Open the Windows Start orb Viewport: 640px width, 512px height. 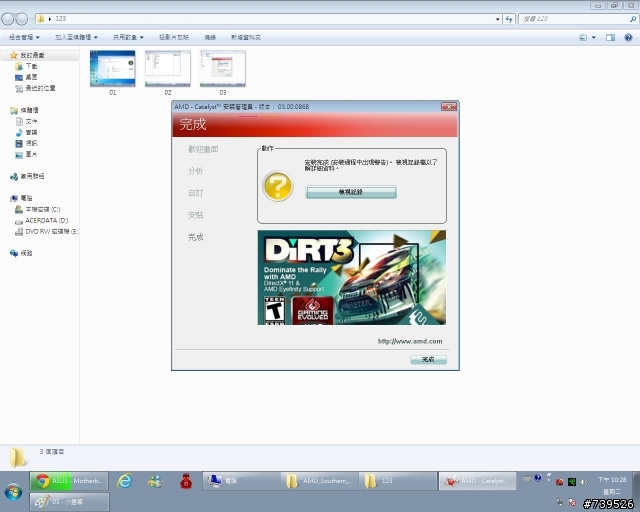[13, 492]
